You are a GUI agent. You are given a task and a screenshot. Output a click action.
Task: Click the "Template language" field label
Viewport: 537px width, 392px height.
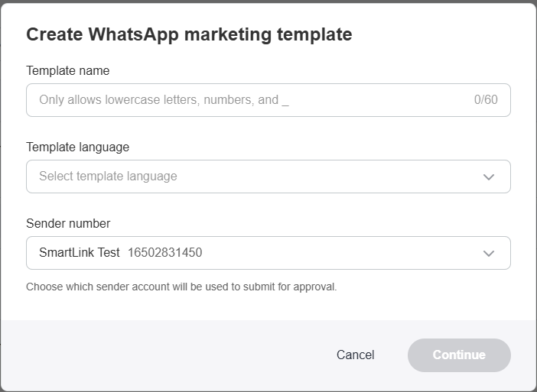(78, 147)
